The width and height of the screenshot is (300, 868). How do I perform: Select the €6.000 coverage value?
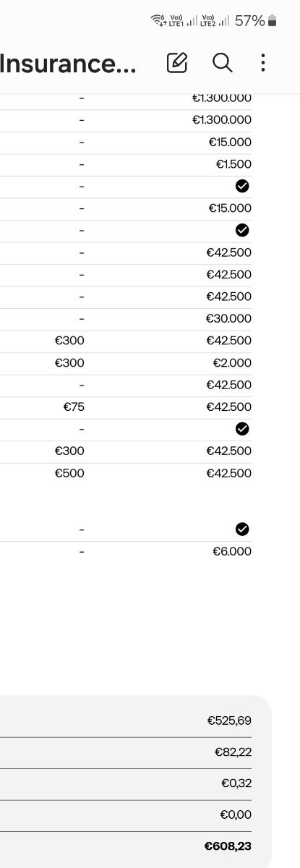(232, 551)
